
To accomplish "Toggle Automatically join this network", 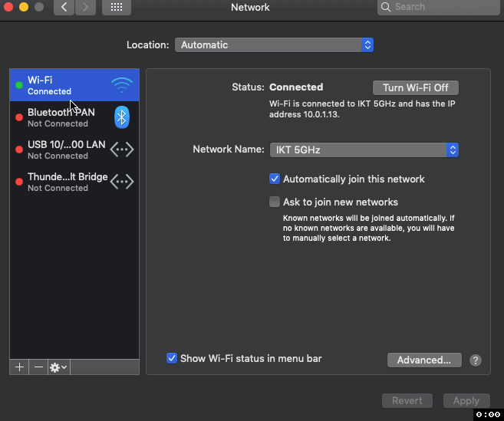I will [275, 179].
